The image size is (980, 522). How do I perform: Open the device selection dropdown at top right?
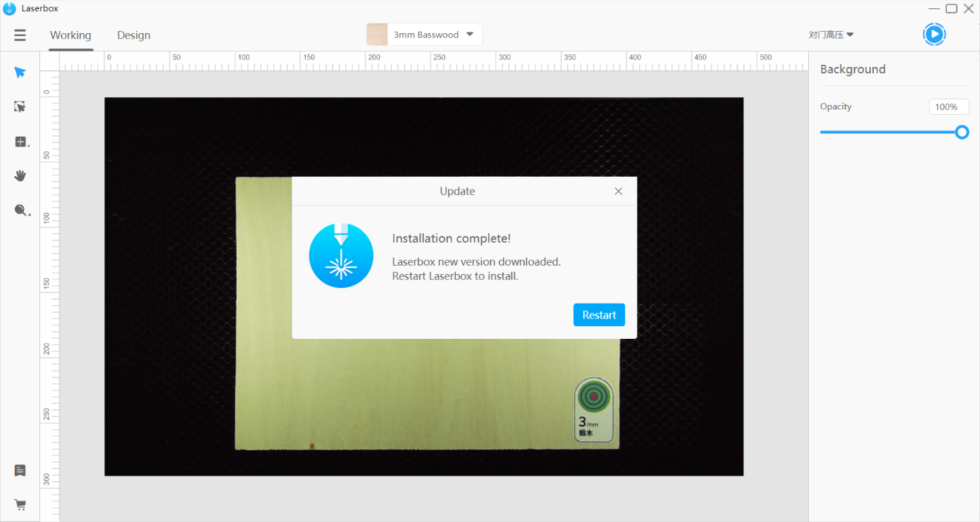[x=831, y=35]
